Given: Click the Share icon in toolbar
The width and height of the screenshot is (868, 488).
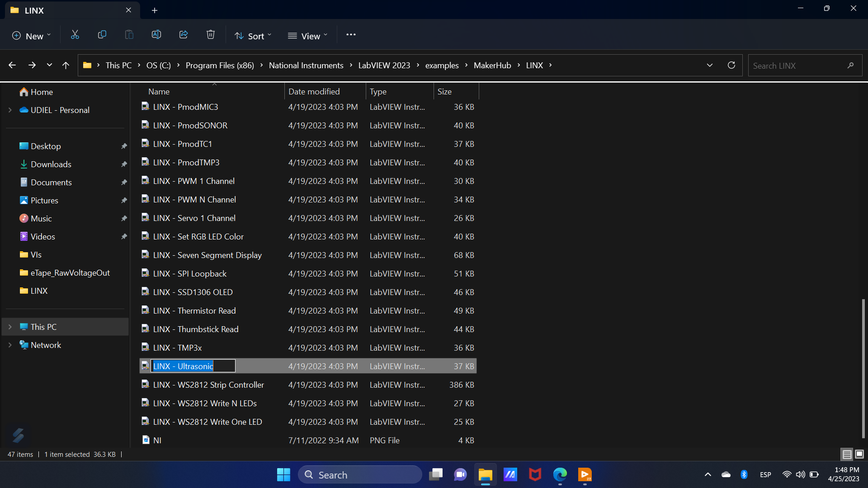Looking at the screenshot, I should (184, 35).
